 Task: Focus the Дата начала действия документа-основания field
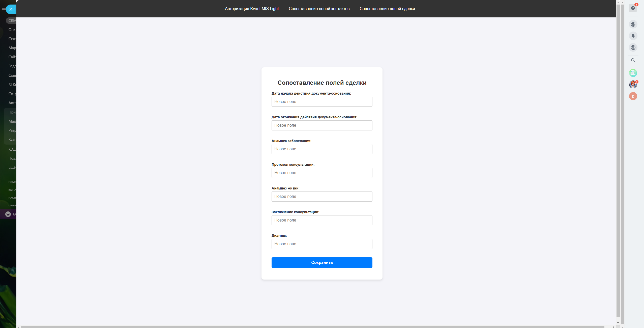click(322, 102)
